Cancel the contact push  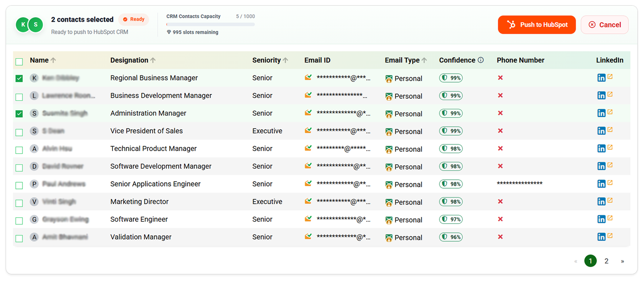605,25
